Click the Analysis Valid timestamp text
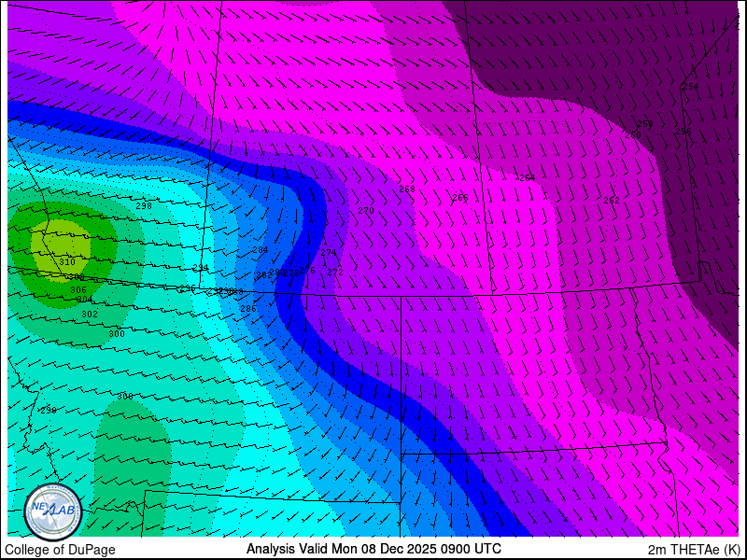 [373, 549]
